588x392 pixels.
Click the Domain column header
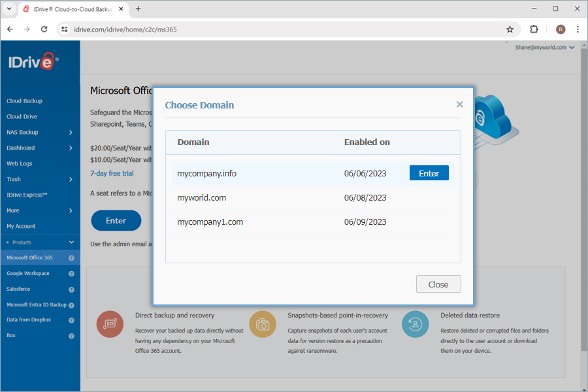tap(193, 142)
